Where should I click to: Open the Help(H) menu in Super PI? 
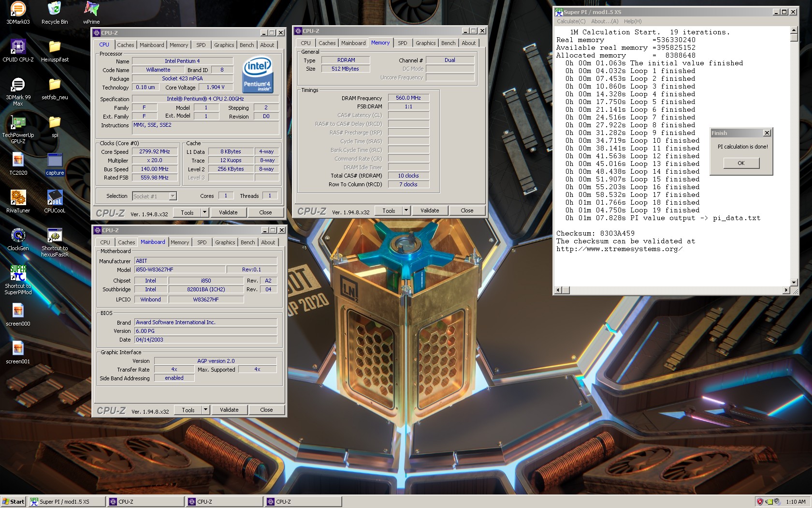click(633, 21)
